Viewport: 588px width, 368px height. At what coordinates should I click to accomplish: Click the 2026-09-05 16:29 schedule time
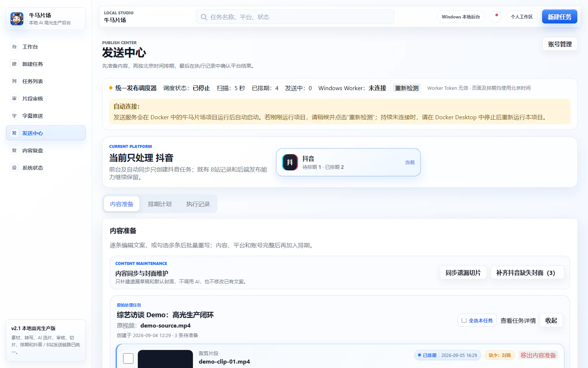[459, 355]
